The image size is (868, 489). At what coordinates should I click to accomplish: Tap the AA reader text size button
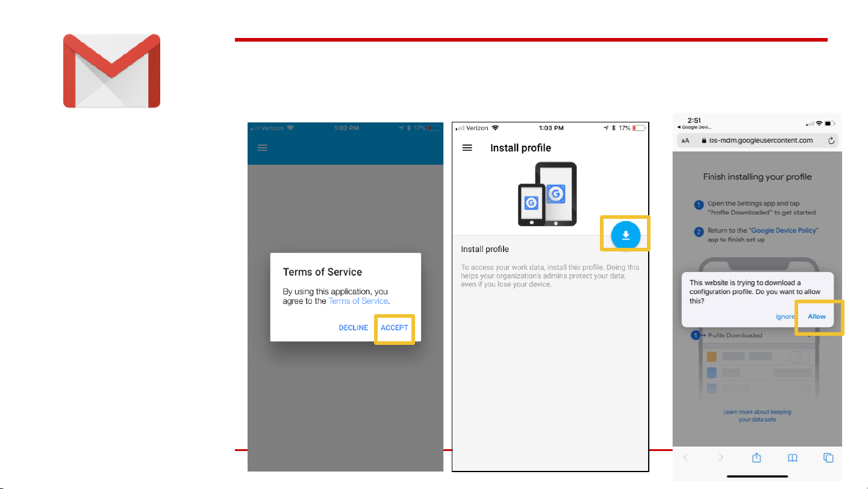coord(685,140)
